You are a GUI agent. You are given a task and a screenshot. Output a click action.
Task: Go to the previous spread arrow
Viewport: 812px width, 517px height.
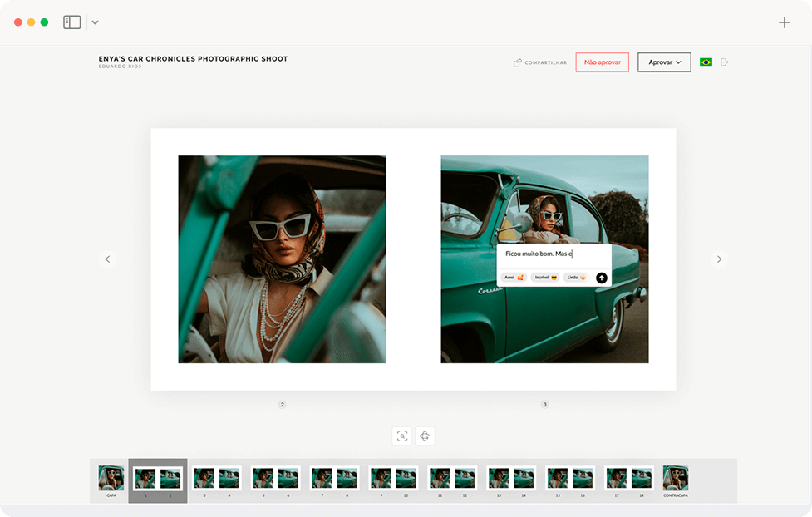[x=107, y=259]
